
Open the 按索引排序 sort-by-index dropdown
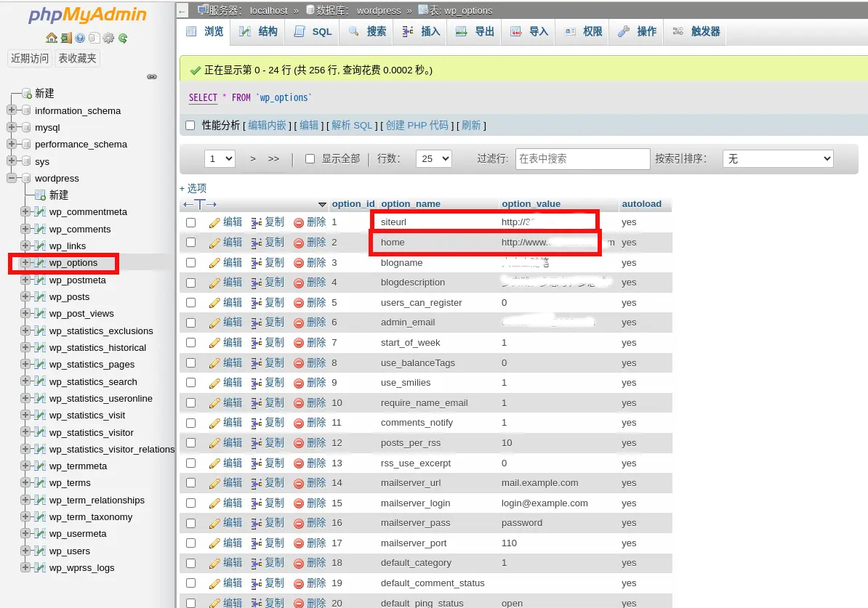[778, 159]
